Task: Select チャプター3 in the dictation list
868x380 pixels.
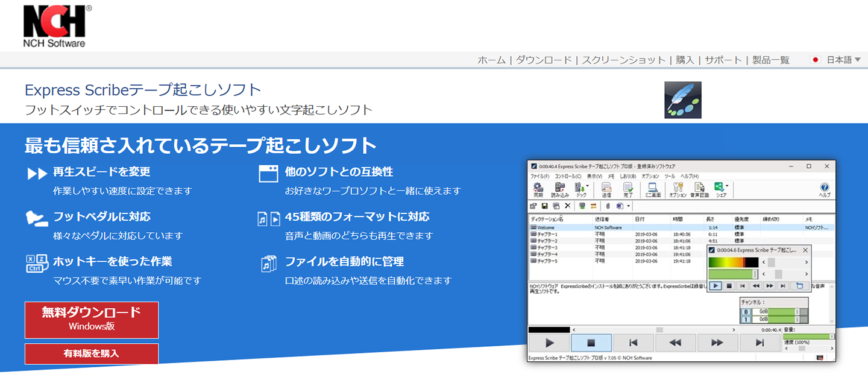Action: [548, 247]
